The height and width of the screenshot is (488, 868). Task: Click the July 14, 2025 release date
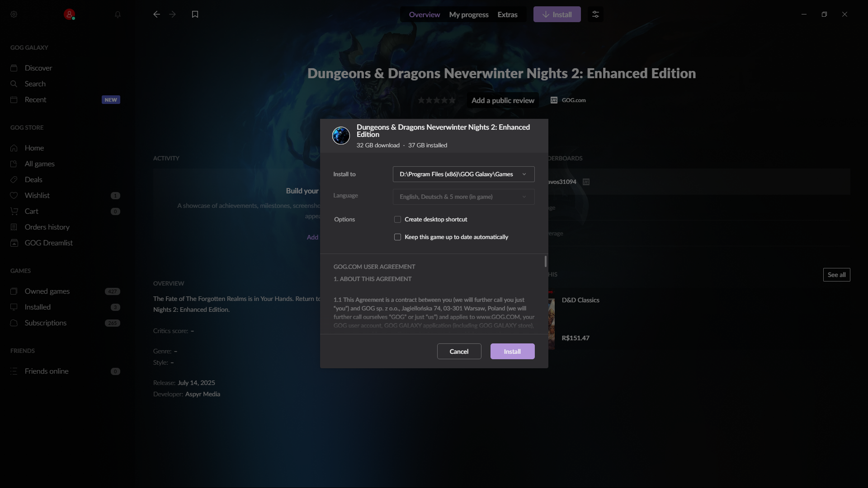196,383
